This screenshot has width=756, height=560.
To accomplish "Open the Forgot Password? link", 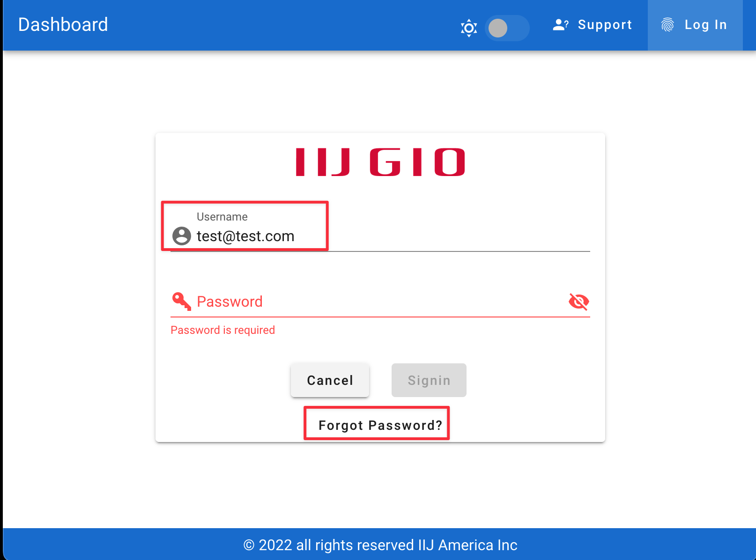I will [380, 425].
